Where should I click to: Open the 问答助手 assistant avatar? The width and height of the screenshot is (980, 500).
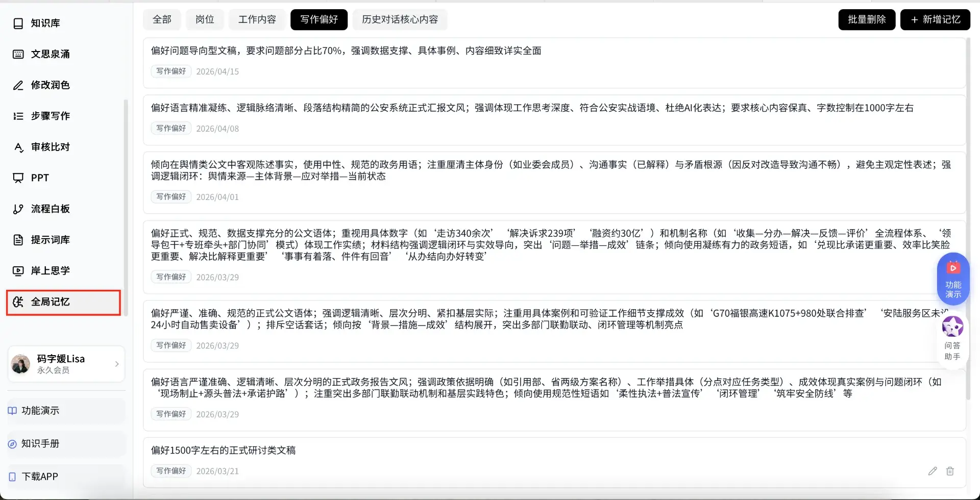[952, 327]
